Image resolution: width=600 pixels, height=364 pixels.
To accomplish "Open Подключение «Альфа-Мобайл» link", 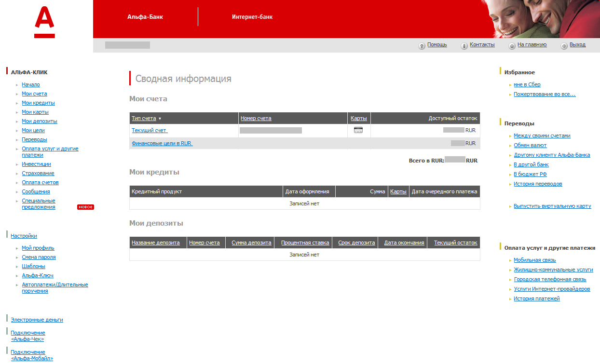I will point(32,355).
